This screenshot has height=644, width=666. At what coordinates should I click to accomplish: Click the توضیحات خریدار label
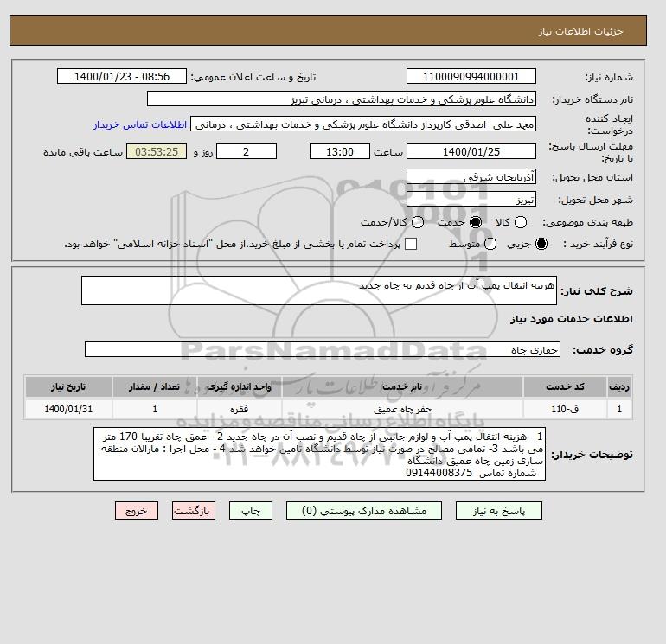tap(592, 455)
